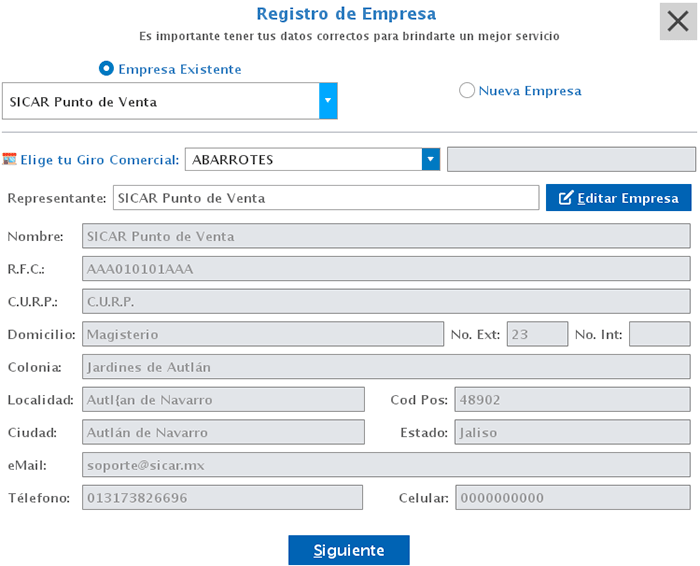700x566 pixels.
Task: Click the eMail field soporte@sicar.mx
Action: (x=386, y=465)
